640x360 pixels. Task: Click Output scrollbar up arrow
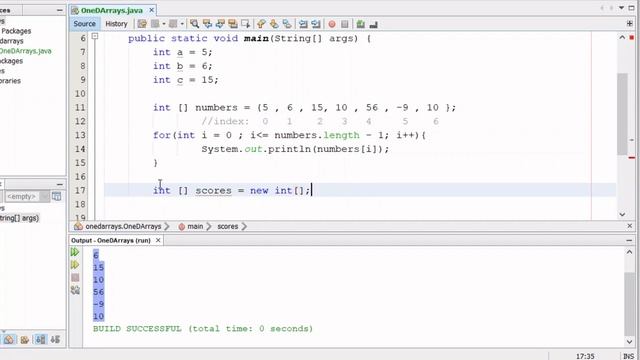pos(629,252)
